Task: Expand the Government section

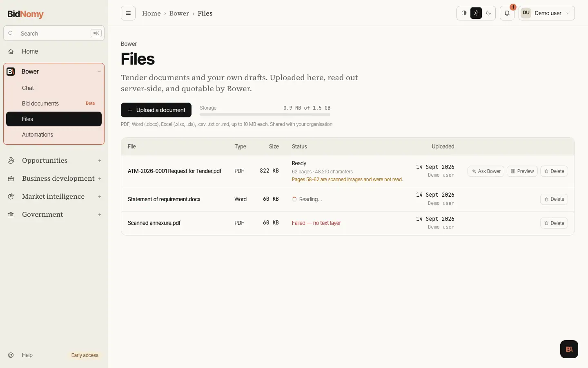Action: point(99,215)
